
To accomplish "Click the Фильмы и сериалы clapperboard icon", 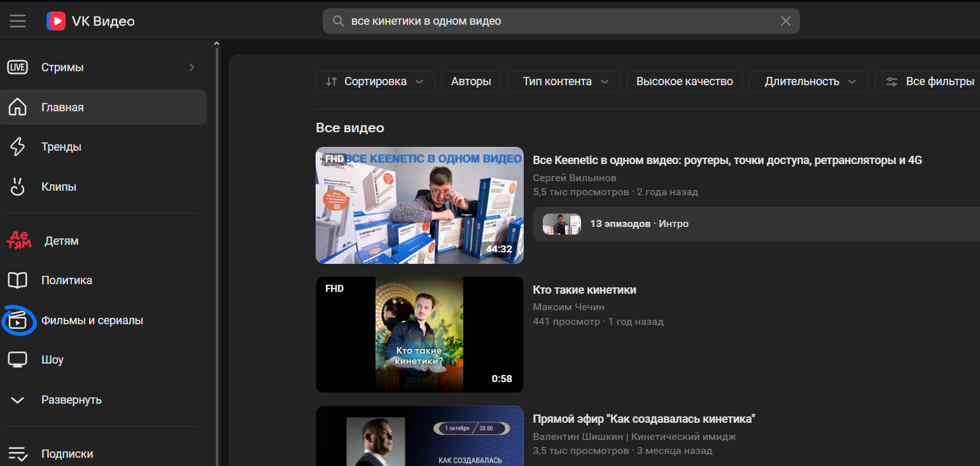I will point(18,320).
